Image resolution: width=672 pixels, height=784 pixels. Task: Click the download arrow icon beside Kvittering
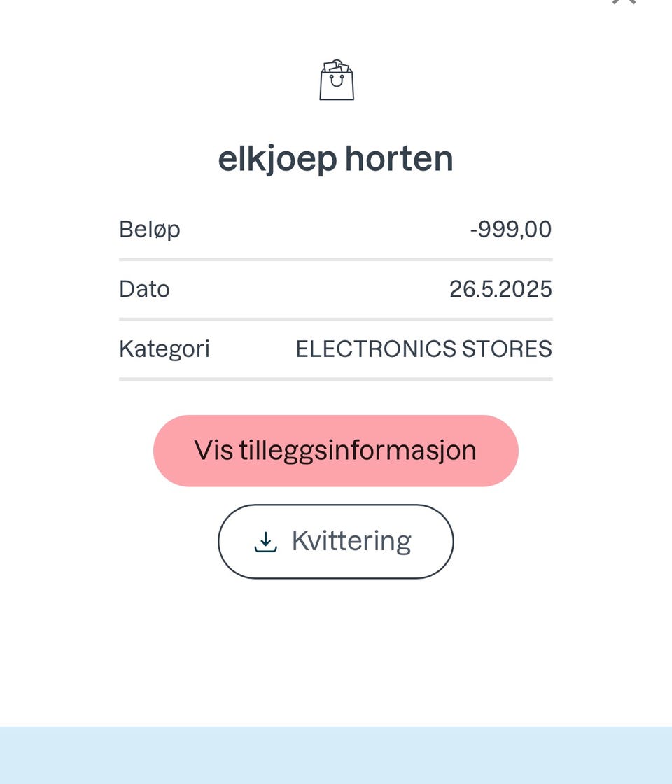(265, 542)
